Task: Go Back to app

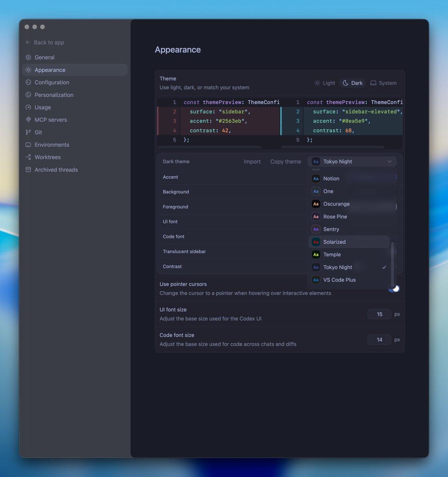Action: click(44, 42)
